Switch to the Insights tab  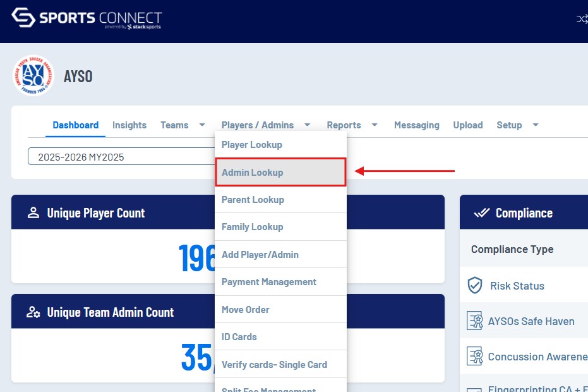click(x=129, y=125)
